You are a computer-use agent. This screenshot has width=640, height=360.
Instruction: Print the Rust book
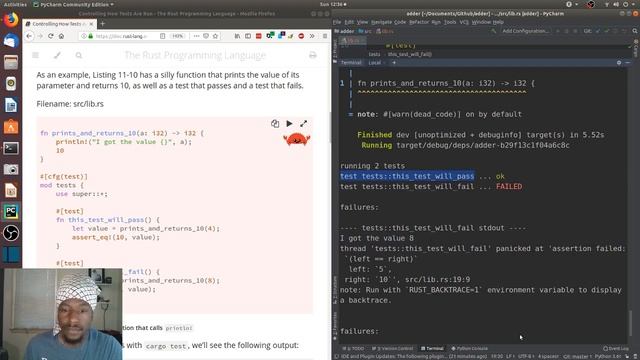pos(313,55)
